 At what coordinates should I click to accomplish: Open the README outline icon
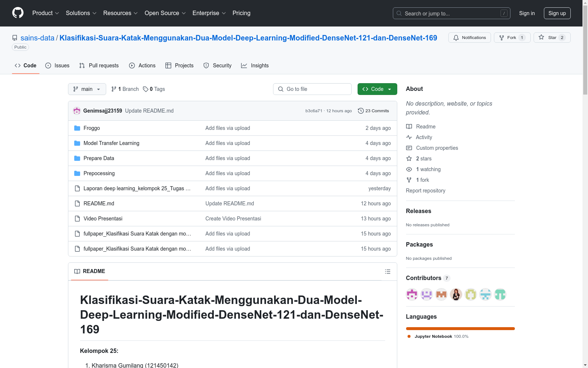[x=387, y=272]
